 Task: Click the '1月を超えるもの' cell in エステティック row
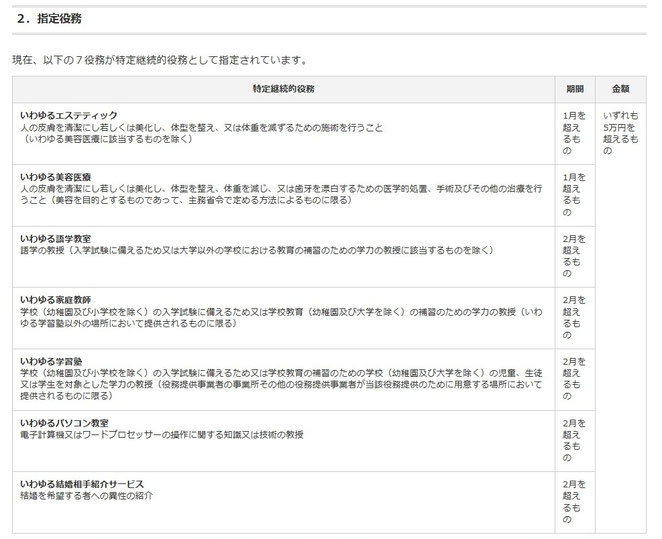[x=575, y=133]
